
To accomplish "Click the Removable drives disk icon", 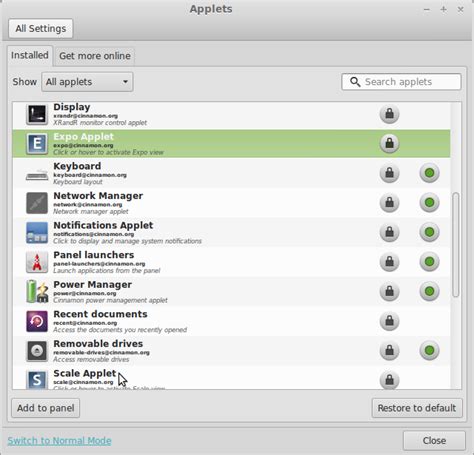I will pyautogui.click(x=37, y=351).
